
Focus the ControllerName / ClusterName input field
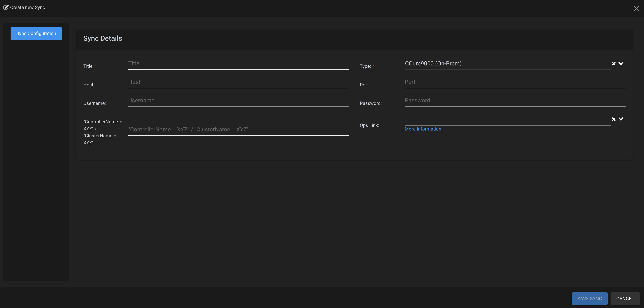[238, 129]
